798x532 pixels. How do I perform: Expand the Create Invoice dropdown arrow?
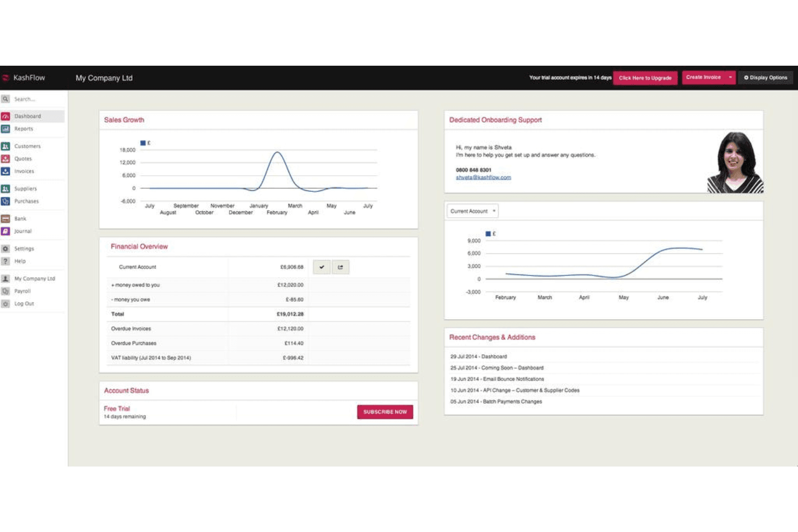[x=731, y=78]
